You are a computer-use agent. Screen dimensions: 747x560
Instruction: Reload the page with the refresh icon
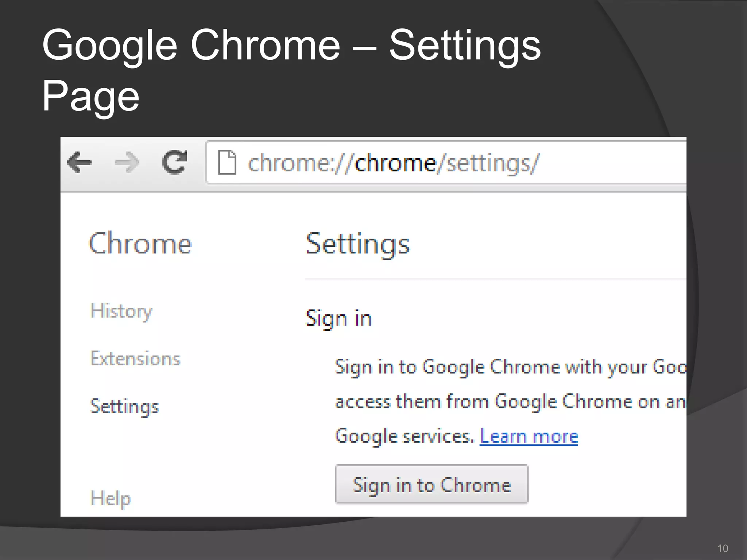point(174,162)
